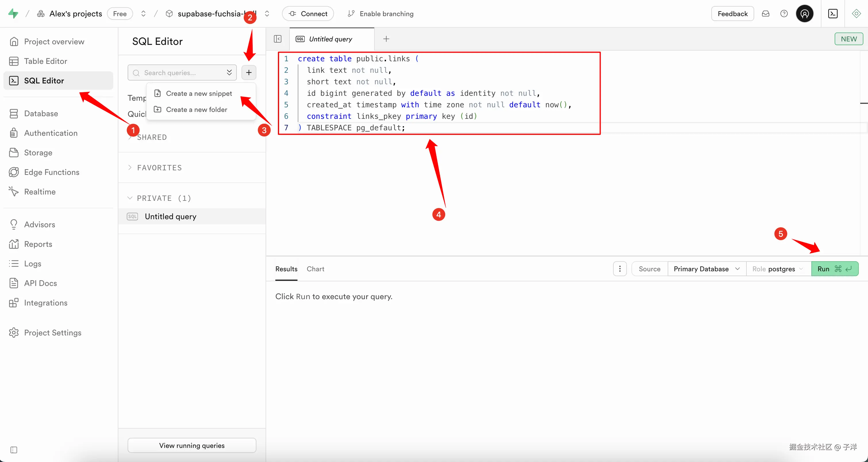
Task: Collapse the PRIVATE queries section
Action: coord(164,198)
